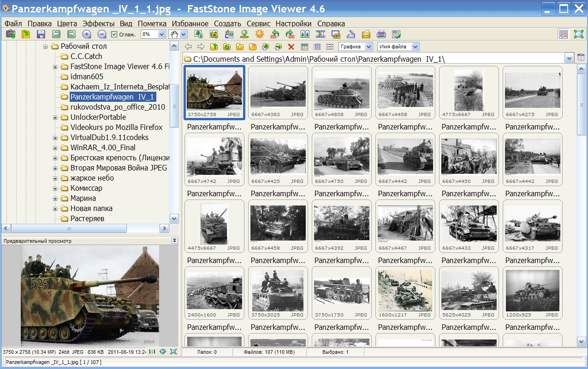Click the Save (floppy disk) icon
The height and width of the screenshot is (369, 588).
click(41, 34)
